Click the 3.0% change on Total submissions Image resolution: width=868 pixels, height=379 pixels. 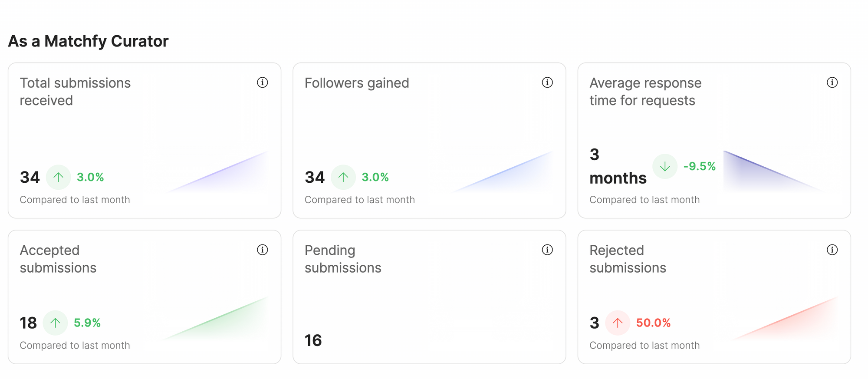click(x=91, y=177)
